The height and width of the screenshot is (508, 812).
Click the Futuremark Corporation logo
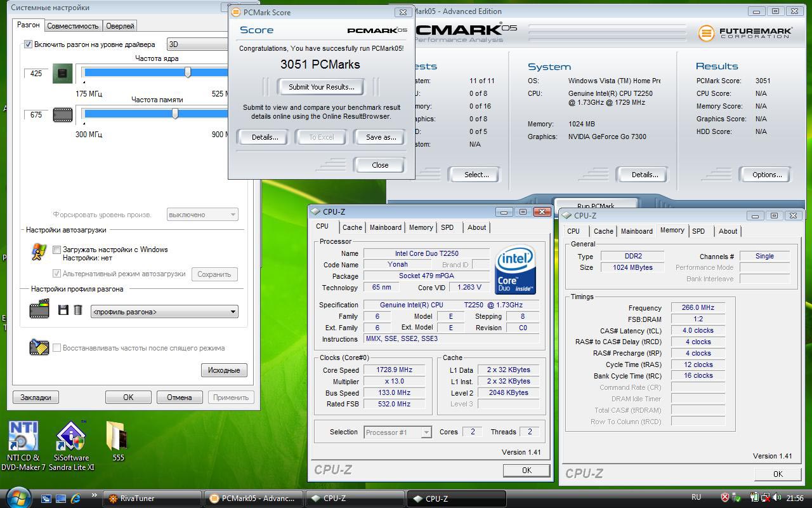(745, 33)
